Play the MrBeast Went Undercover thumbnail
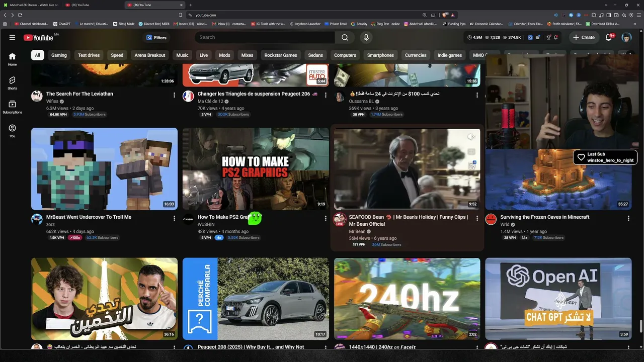The height and width of the screenshot is (362, 644). (104, 169)
